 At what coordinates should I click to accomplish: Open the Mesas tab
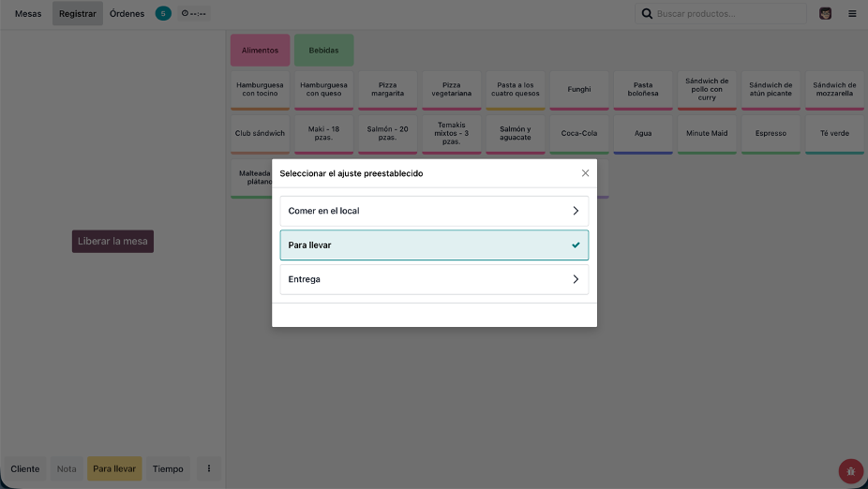coord(28,14)
